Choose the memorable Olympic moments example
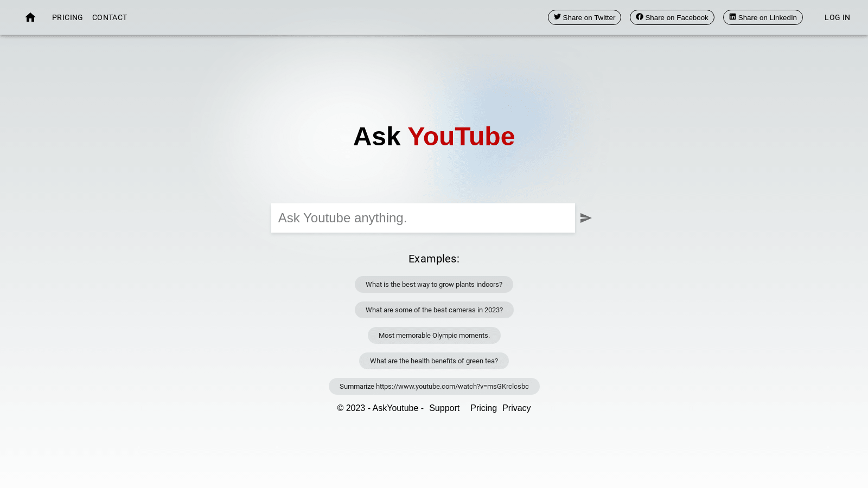The width and height of the screenshot is (868, 488). (x=434, y=335)
